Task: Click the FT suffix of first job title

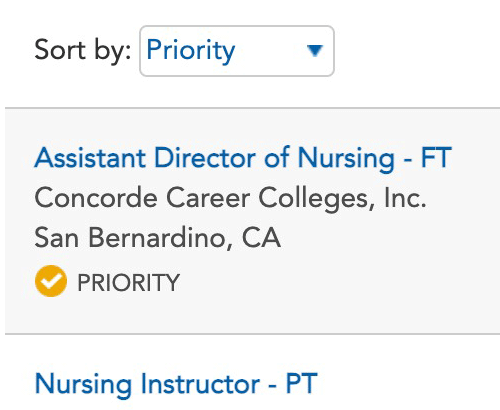Action: point(436,157)
